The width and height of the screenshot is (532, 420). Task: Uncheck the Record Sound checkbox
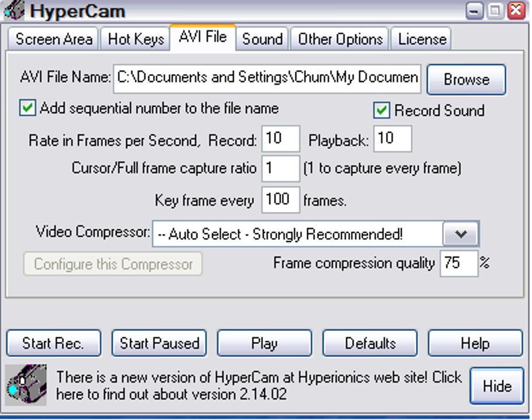(x=382, y=110)
